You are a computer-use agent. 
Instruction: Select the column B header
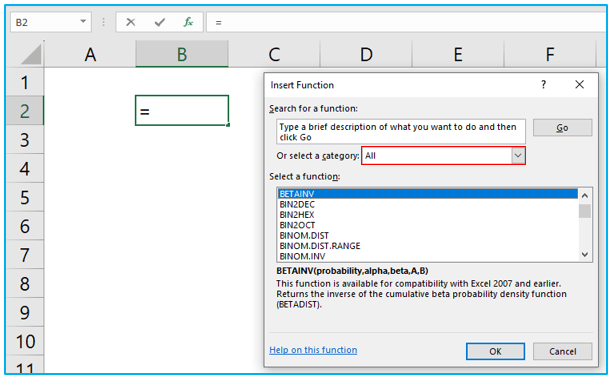182,54
